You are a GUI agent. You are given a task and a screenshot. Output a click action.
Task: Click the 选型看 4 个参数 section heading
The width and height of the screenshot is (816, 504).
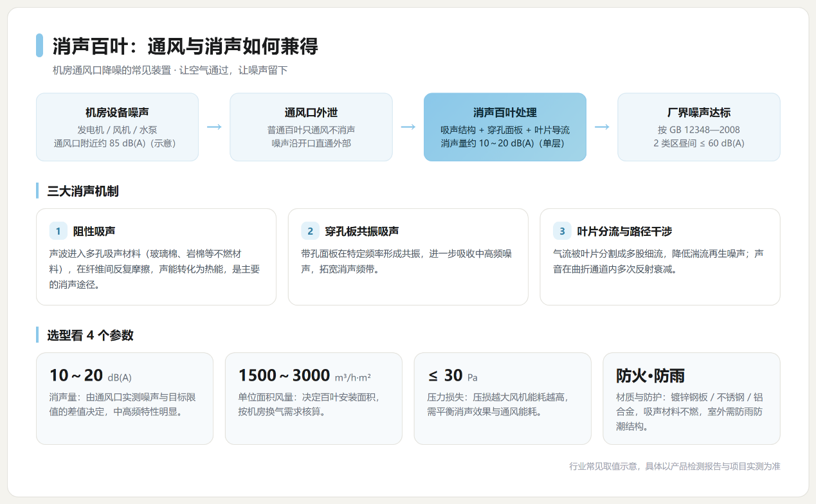click(90, 335)
